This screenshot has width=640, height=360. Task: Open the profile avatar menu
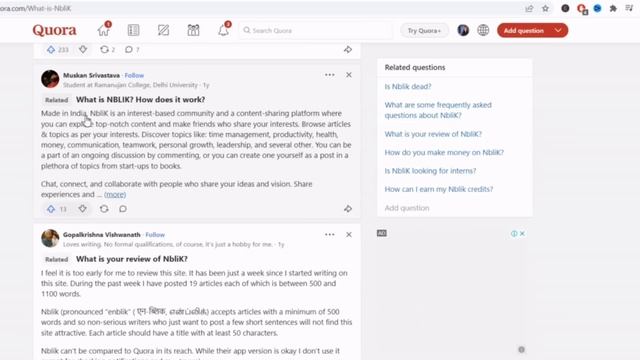(463, 30)
